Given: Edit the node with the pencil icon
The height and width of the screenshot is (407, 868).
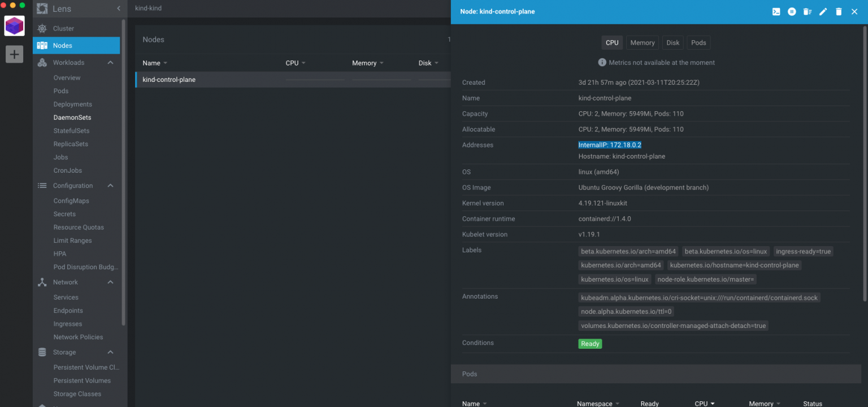Looking at the screenshot, I should pyautogui.click(x=823, y=11).
